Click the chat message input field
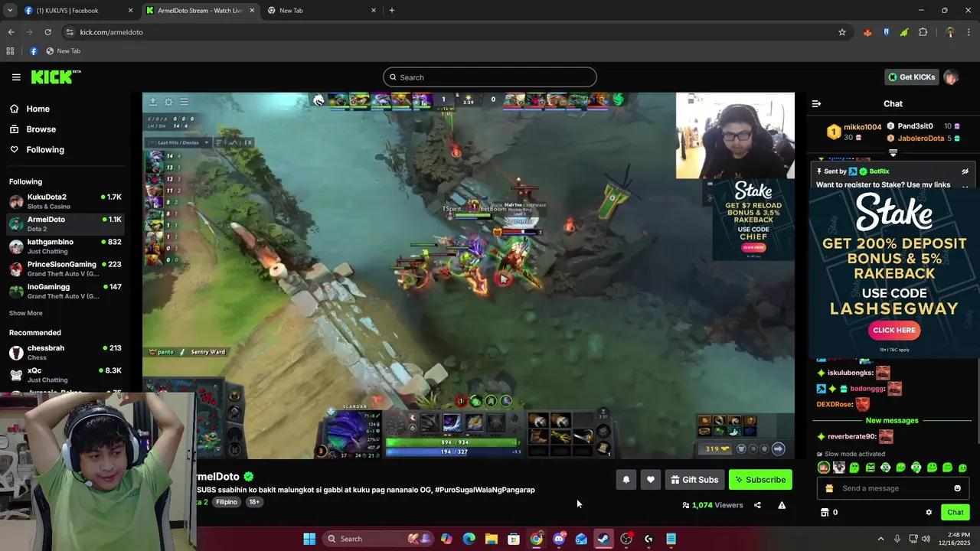The height and width of the screenshot is (551, 980). point(892,488)
